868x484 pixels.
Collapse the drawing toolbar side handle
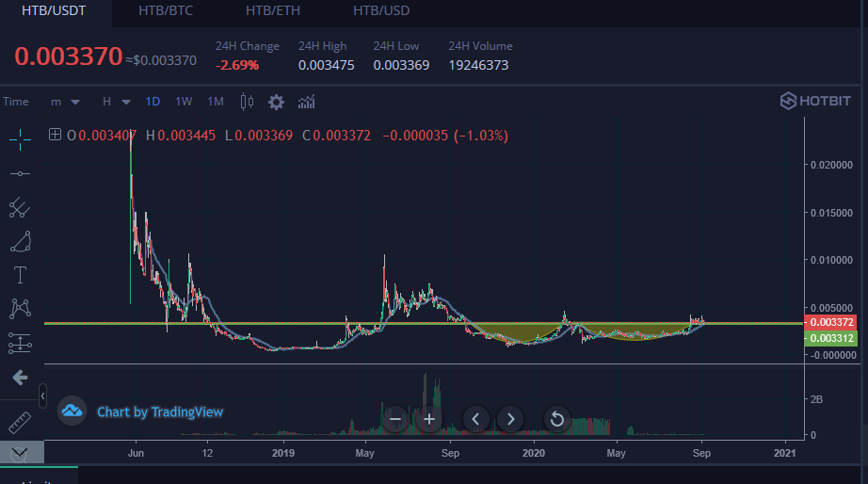point(42,395)
